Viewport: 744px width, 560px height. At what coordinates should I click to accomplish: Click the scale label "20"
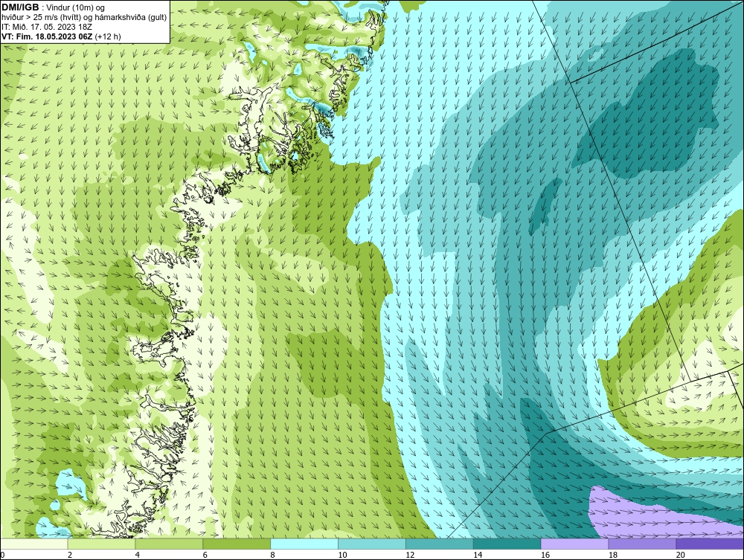681,555
